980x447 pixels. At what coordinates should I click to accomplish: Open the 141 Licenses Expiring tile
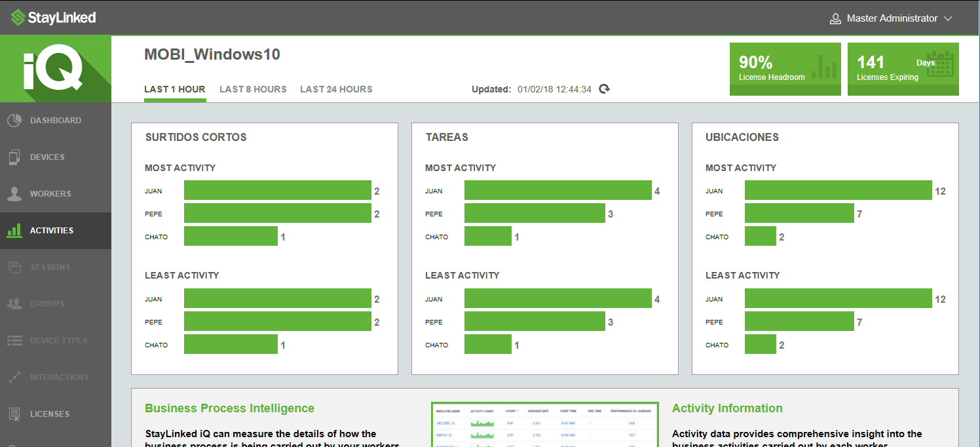[x=903, y=69]
